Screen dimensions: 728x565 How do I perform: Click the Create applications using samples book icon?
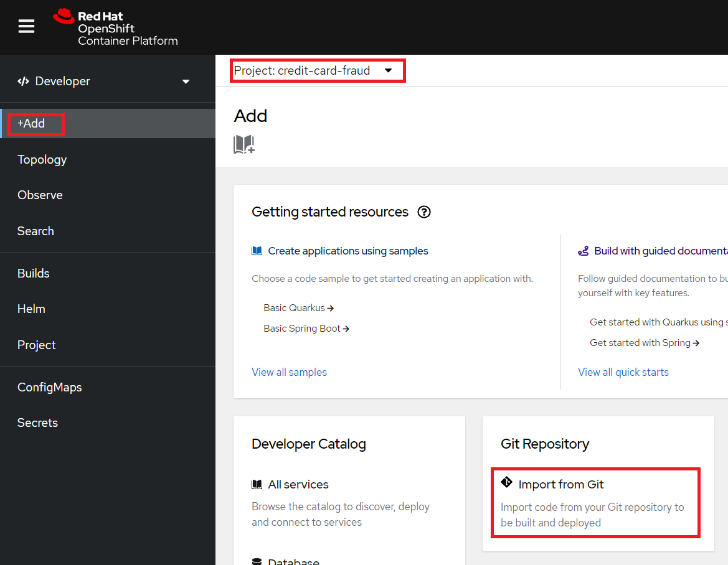(x=257, y=251)
